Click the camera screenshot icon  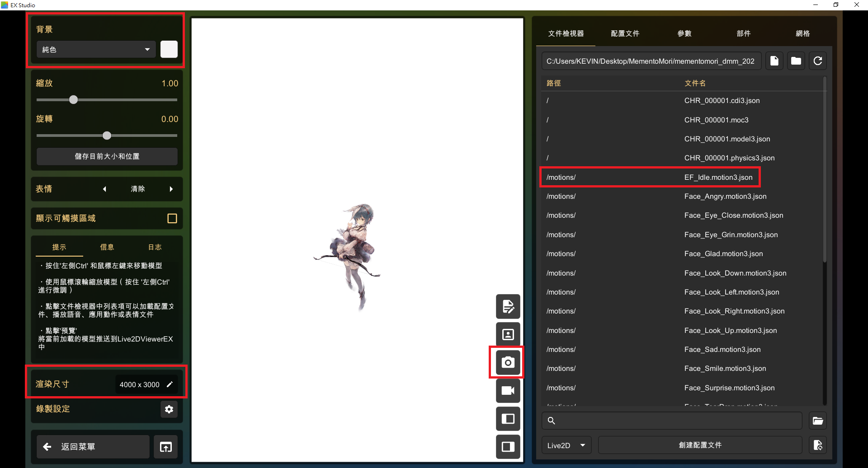coord(508,362)
